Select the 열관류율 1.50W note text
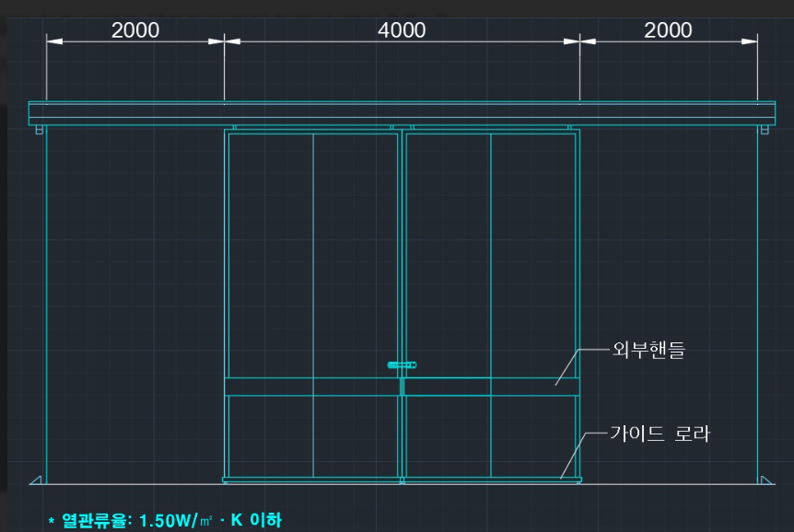Screen dimensions: 794x532 (x=165, y=521)
